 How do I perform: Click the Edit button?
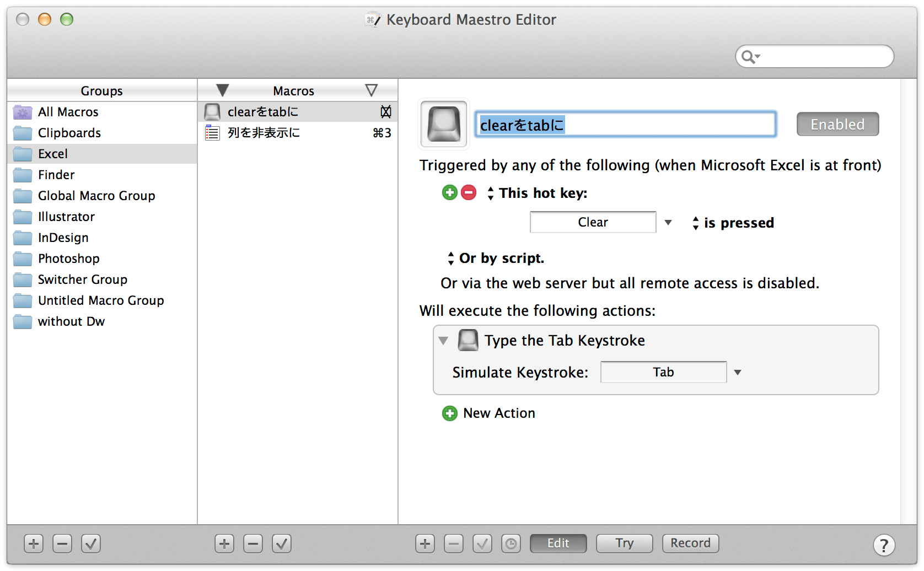click(558, 543)
